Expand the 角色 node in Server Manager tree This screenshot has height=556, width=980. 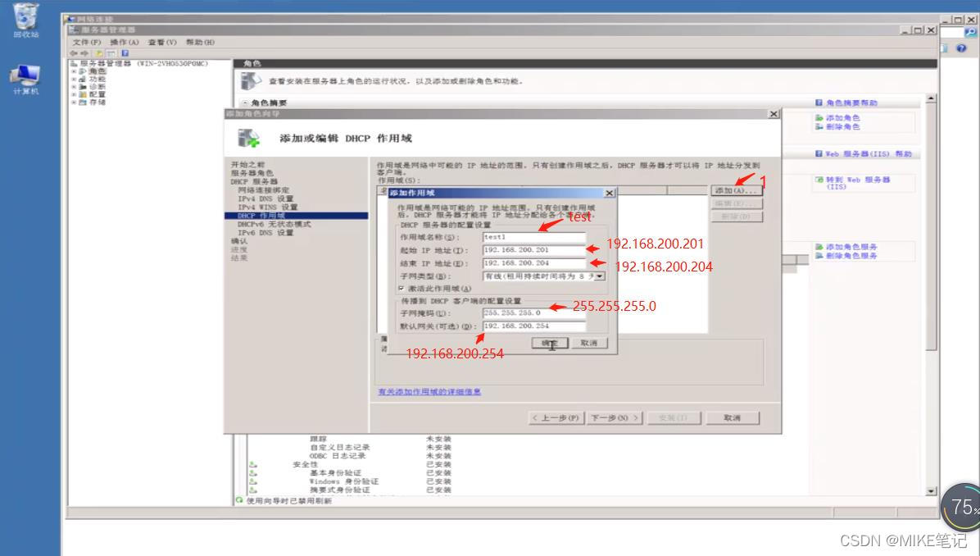pos(74,72)
